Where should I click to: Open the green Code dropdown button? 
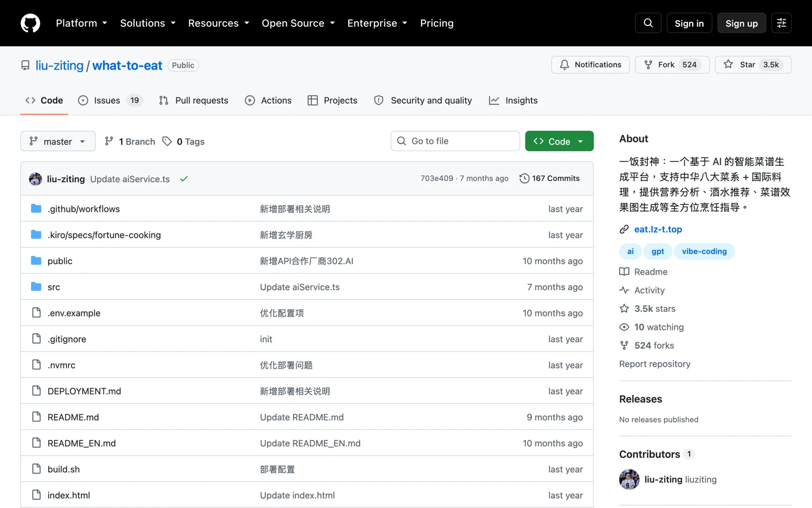[559, 141]
